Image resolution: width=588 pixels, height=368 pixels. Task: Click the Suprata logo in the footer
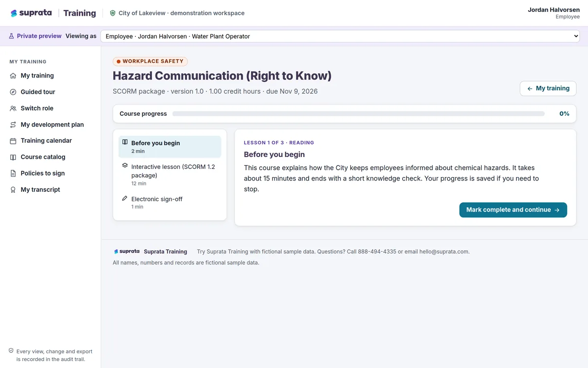[127, 251]
